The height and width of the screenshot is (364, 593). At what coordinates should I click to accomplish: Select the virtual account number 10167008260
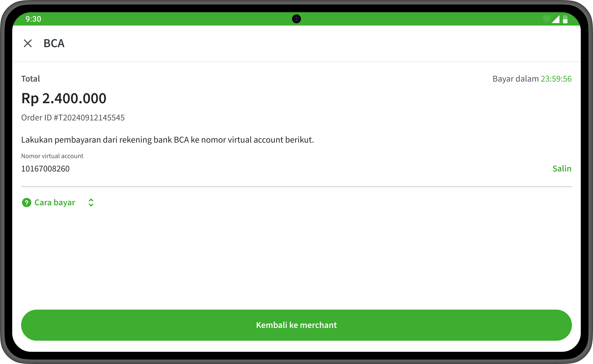click(46, 169)
